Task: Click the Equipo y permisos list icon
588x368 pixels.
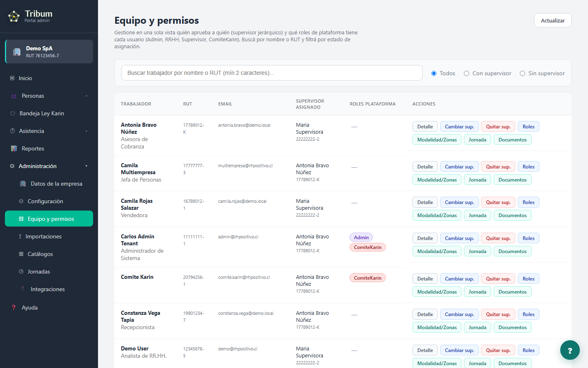Action: tap(21, 219)
